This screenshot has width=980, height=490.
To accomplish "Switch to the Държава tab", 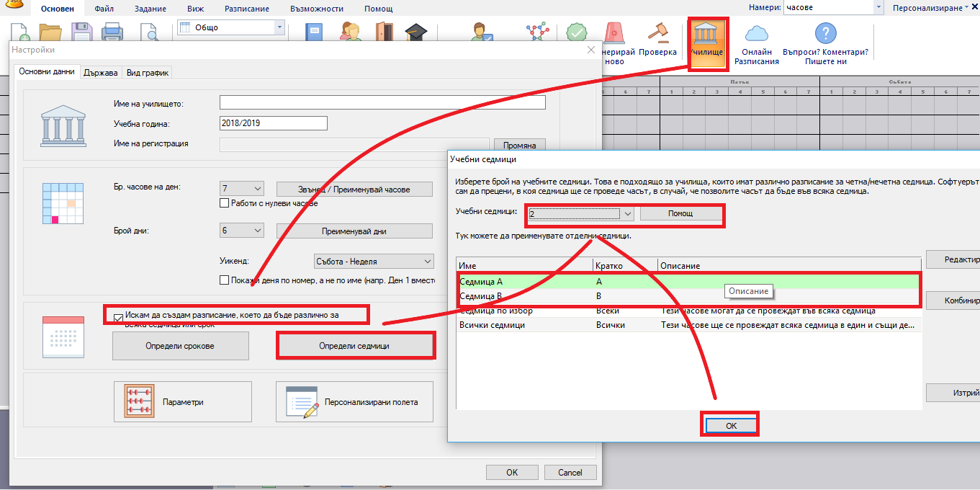I will [x=100, y=73].
